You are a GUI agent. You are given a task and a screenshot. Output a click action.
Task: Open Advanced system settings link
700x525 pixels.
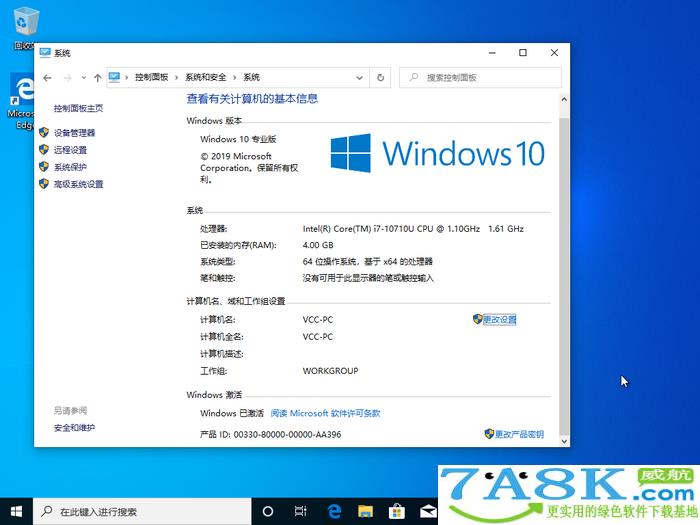(78, 184)
